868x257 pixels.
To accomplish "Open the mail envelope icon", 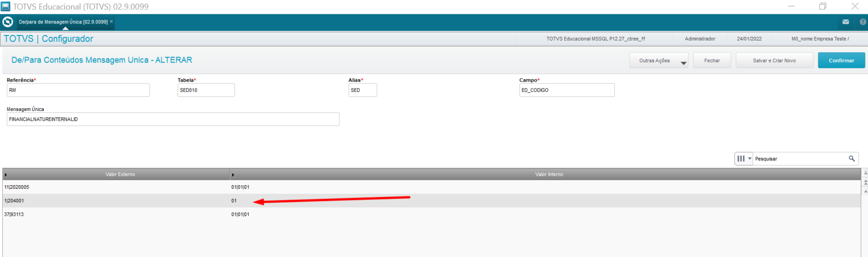I will click(x=845, y=22).
